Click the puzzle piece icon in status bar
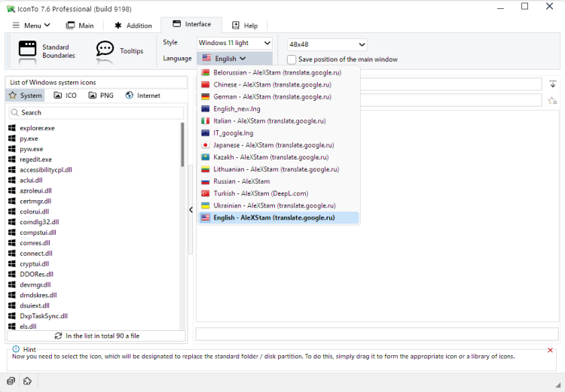The image size is (565, 392). pyautogui.click(x=27, y=381)
